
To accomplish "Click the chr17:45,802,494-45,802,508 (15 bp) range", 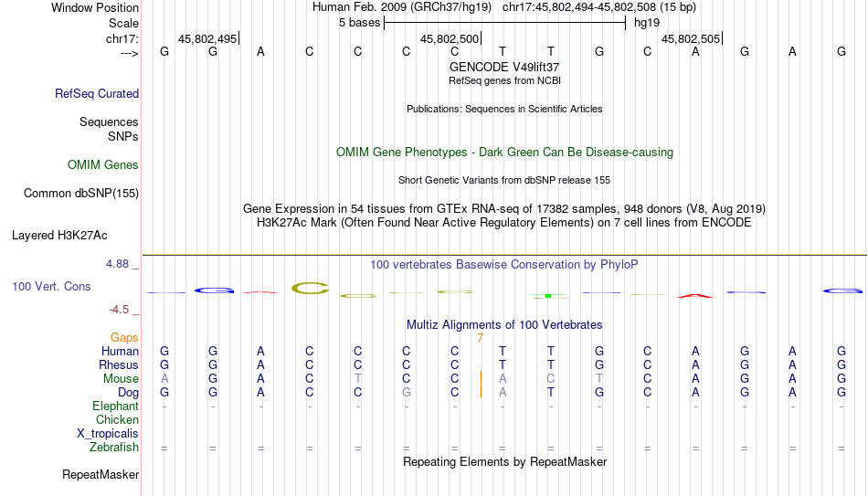I will (599, 7).
